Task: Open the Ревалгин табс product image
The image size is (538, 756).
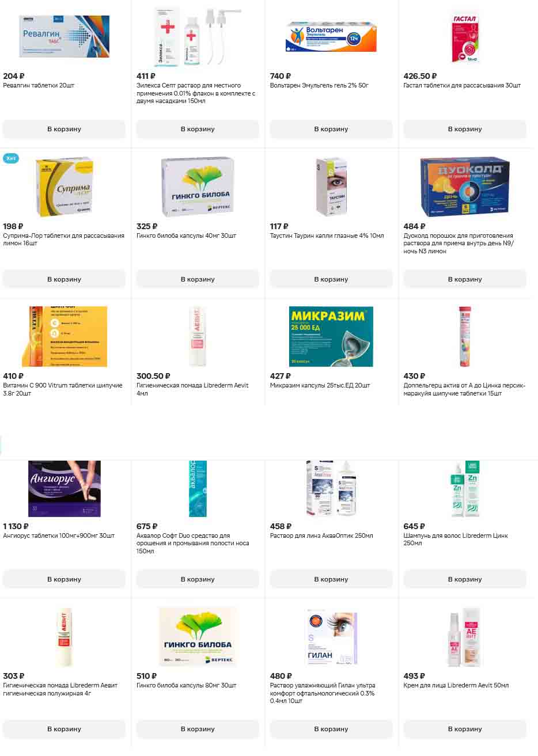Action: (x=64, y=37)
